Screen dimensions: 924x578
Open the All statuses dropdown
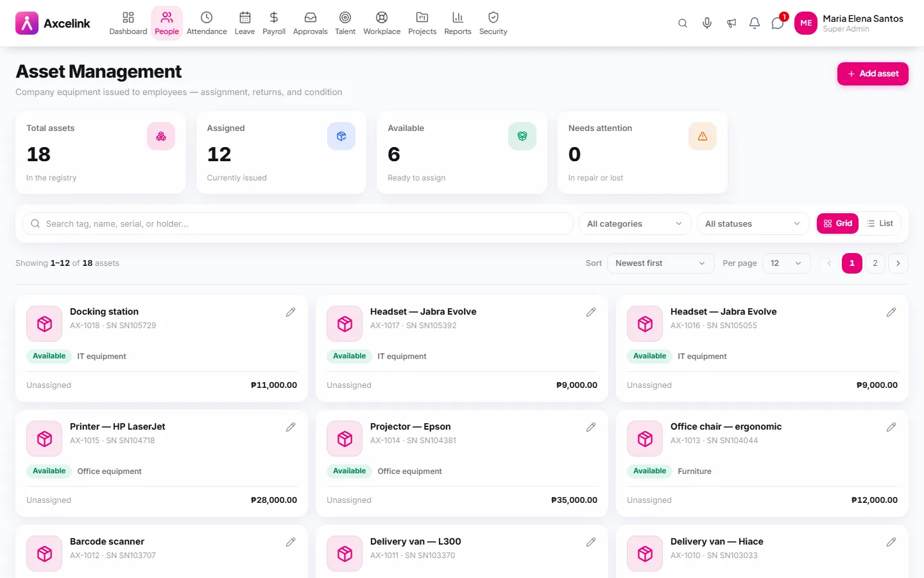pos(753,223)
